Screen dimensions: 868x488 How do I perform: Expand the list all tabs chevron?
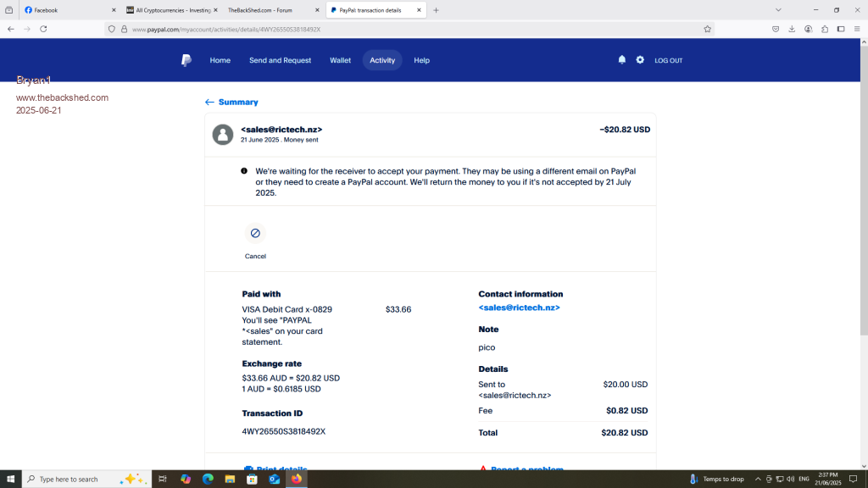[778, 10]
